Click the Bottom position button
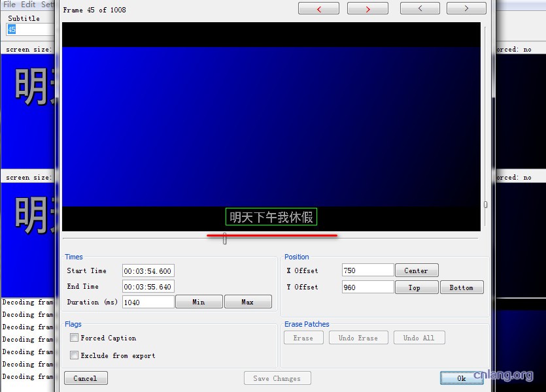 coord(462,287)
